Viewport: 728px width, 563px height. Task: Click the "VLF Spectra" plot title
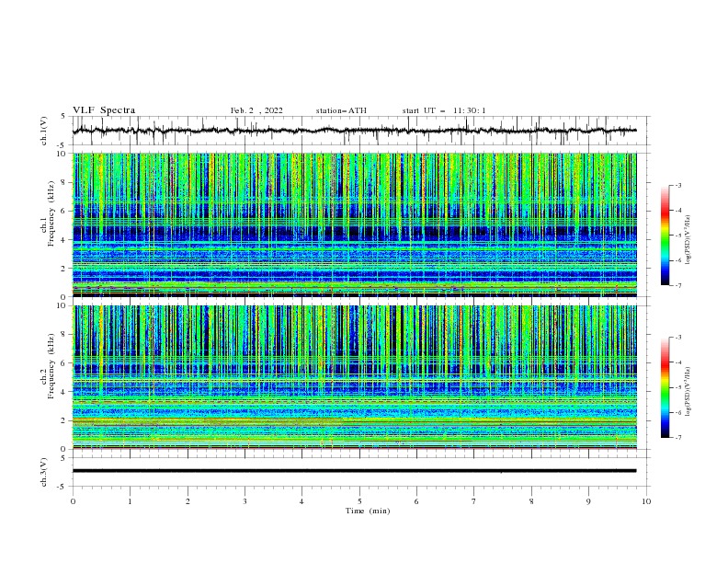pyautogui.click(x=104, y=110)
